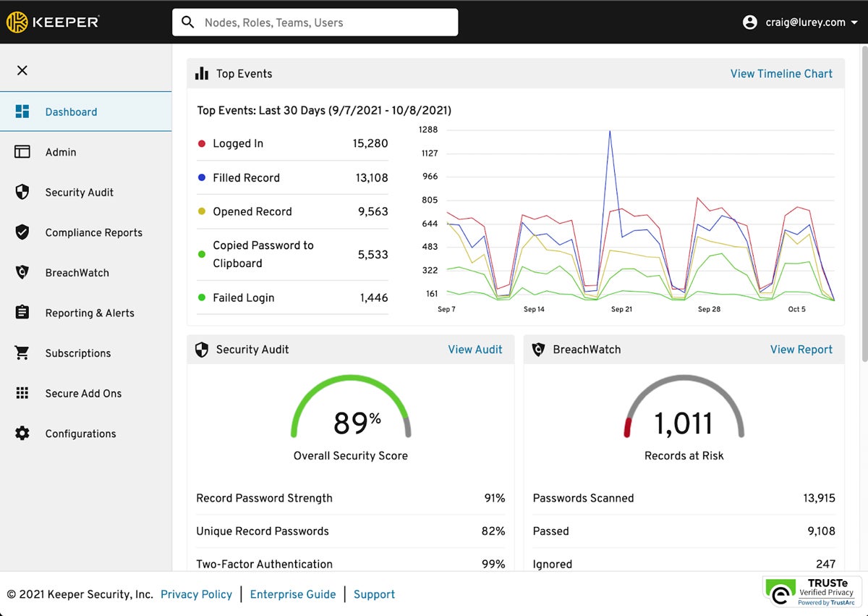Click the BreachWatch sidebar icon
Viewport: 868px width, 616px height.
click(x=22, y=273)
